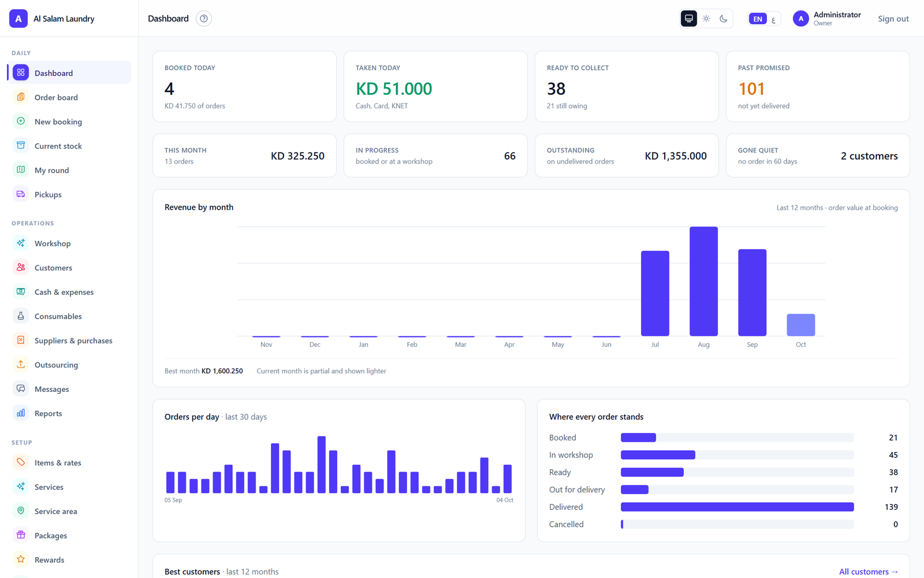Open Rewards in the sidebar
The width and height of the screenshot is (924, 578).
click(69, 560)
